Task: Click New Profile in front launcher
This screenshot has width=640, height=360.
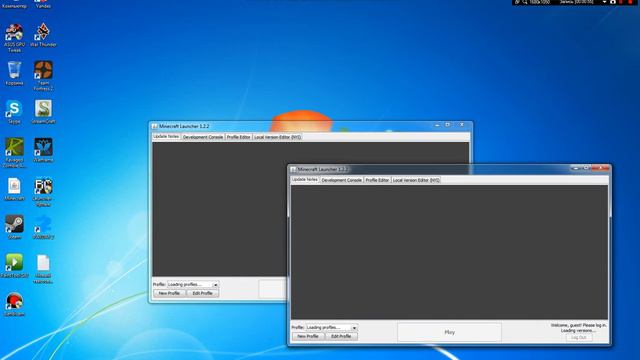Action: click(308, 336)
